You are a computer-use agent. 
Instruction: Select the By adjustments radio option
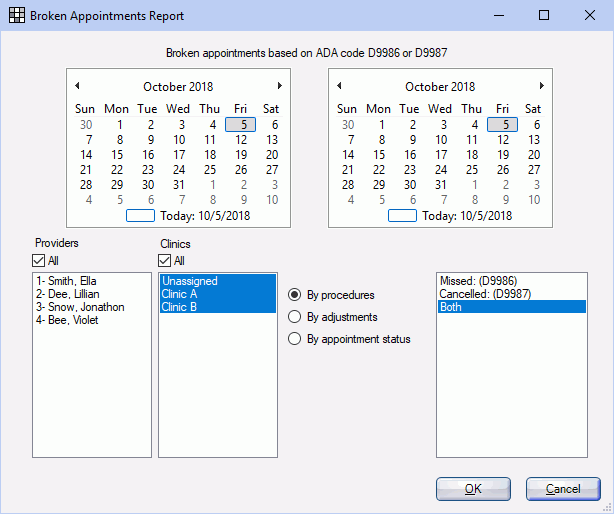pos(294,317)
